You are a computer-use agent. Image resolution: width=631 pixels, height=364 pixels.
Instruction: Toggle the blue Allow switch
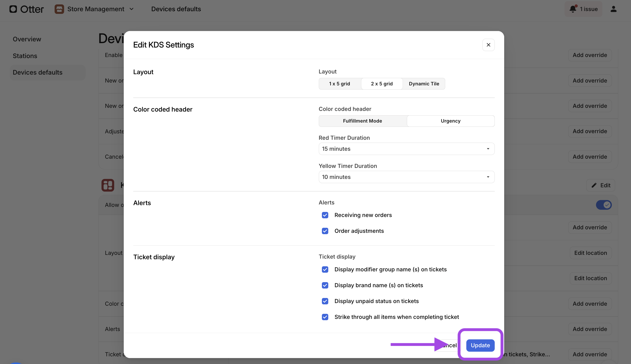[x=603, y=205]
